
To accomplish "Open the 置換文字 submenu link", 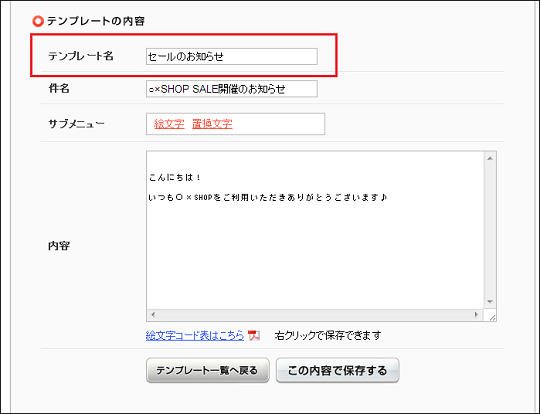I will [x=212, y=124].
